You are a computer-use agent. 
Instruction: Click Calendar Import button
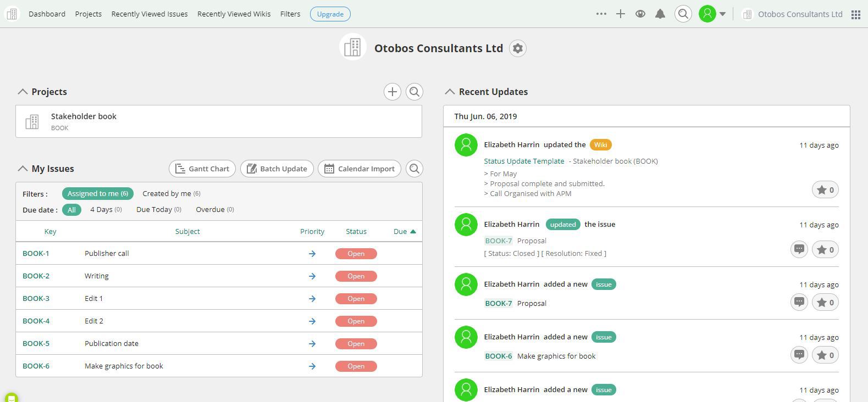(360, 169)
